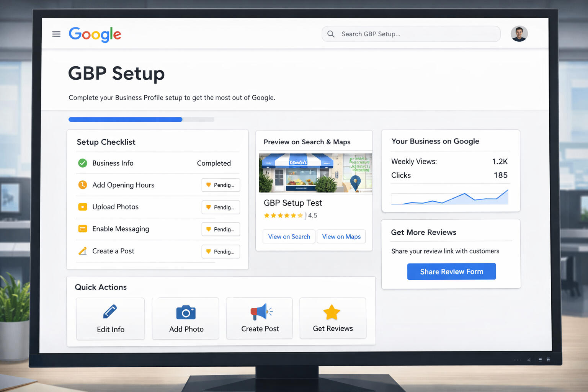
Task: Focus the Search GBP Setup field
Action: (x=417, y=34)
